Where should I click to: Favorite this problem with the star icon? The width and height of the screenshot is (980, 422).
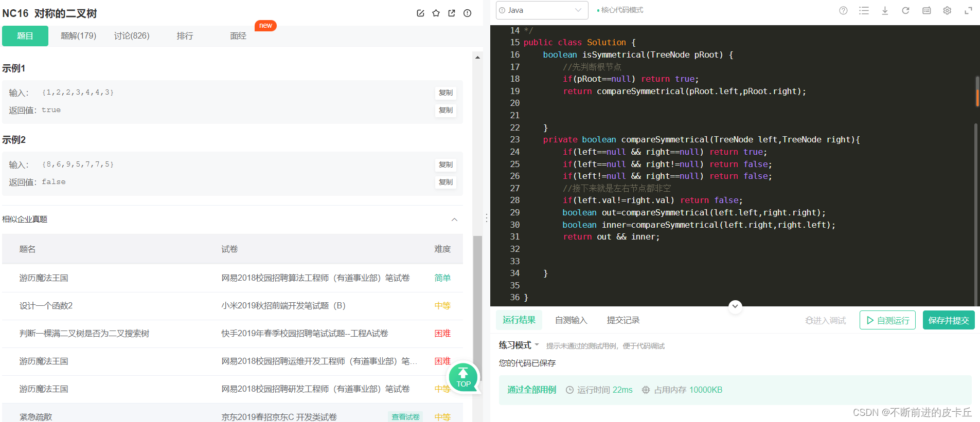pyautogui.click(x=436, y=13)
